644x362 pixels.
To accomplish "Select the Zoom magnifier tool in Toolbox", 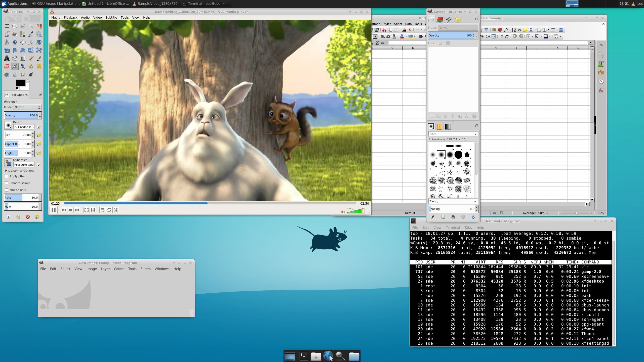I will coord(39,34).
